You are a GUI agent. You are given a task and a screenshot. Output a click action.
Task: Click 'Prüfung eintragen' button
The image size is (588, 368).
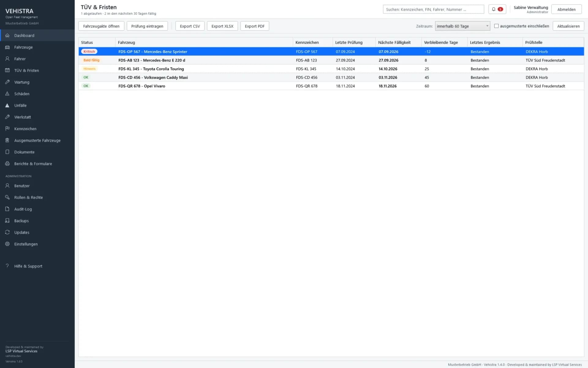point(147,26)
